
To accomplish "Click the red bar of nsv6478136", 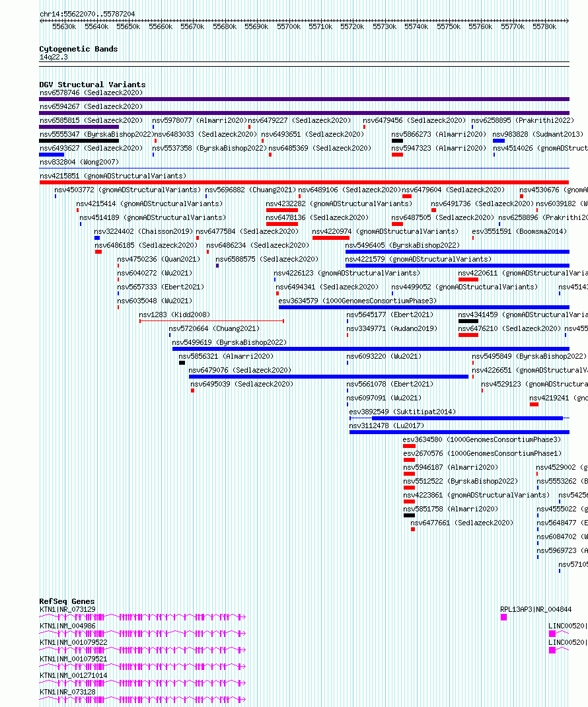I will (282, 225).
